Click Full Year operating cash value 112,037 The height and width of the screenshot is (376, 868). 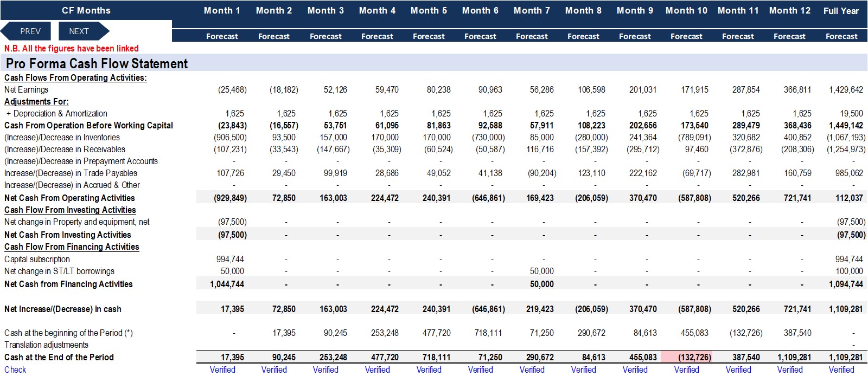(849, 198)
